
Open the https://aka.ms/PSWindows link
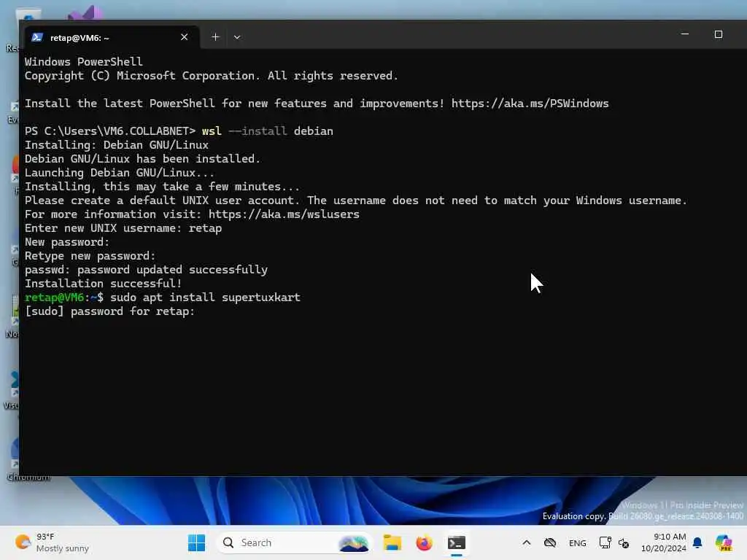(530, 104)
